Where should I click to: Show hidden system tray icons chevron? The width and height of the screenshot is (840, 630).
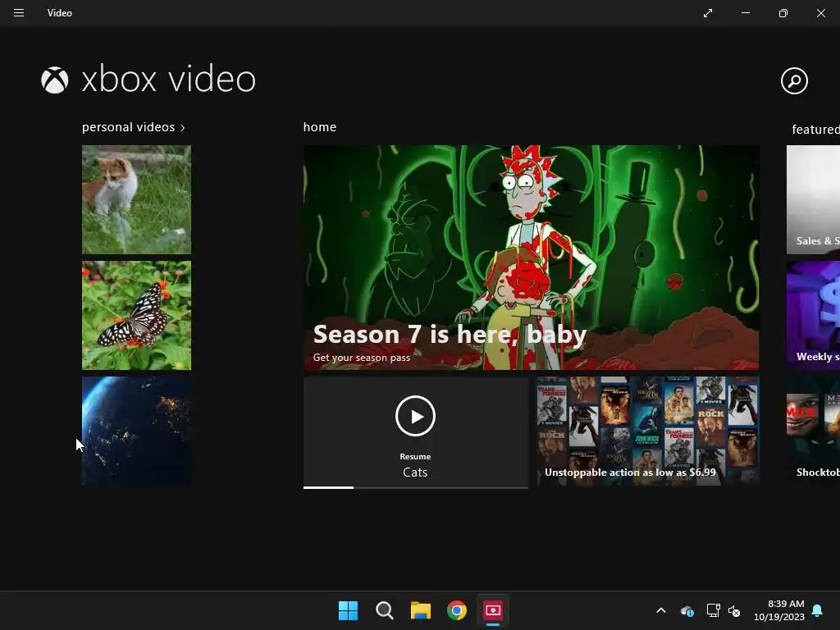pyautogui.click(x=661, y=610)
